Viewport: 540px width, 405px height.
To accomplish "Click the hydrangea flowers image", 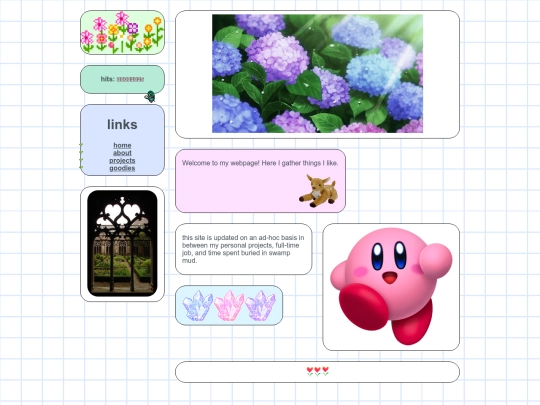I will 317,74.
